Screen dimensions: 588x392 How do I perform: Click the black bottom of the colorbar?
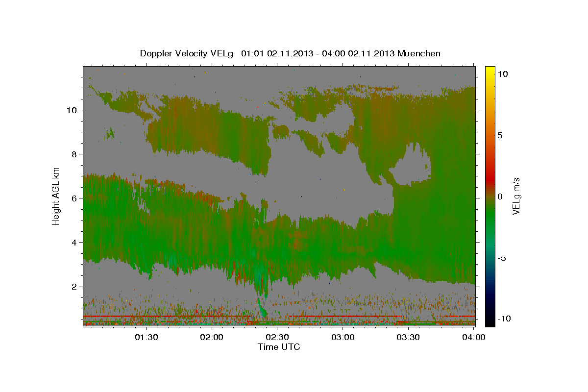pyautogui.click(x=490, y=321)
